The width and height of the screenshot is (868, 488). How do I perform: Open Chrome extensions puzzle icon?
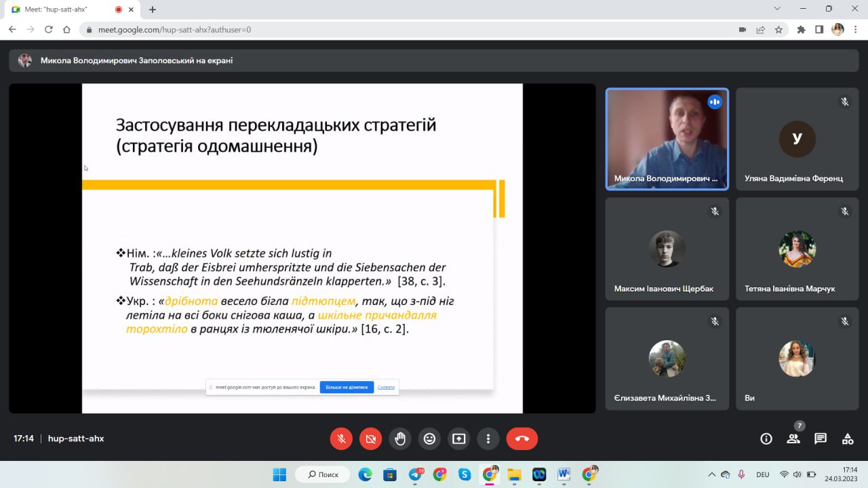[802, 30]
